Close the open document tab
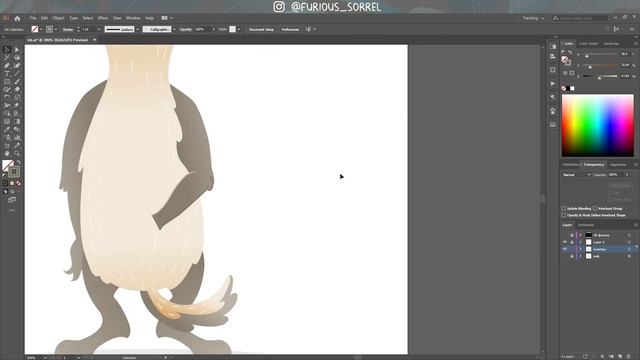This screenshot has height=360, width=640. (95, 40)
